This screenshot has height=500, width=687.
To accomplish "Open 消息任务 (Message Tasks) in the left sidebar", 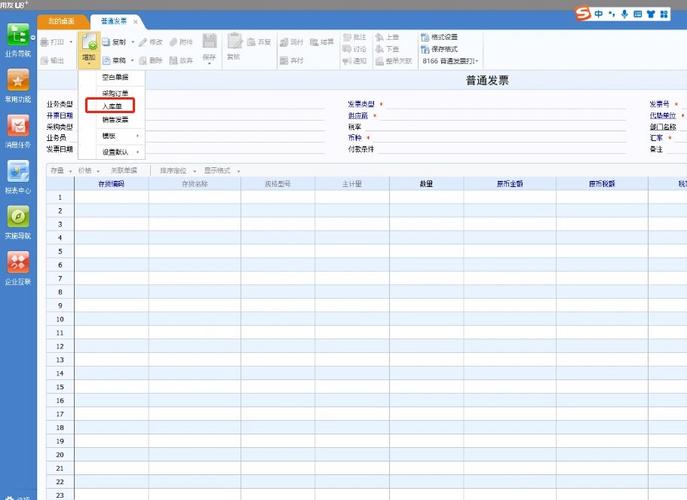I will 18,131.
